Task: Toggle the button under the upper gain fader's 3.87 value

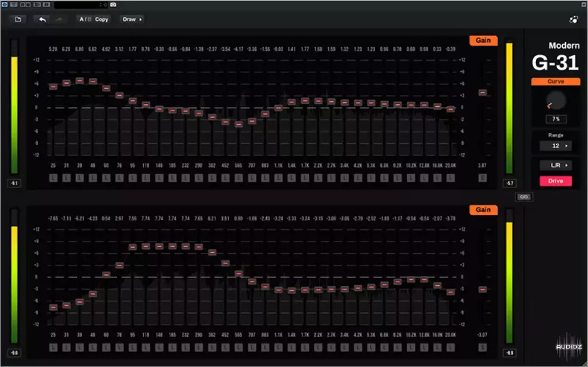Action: click(483, 178)
